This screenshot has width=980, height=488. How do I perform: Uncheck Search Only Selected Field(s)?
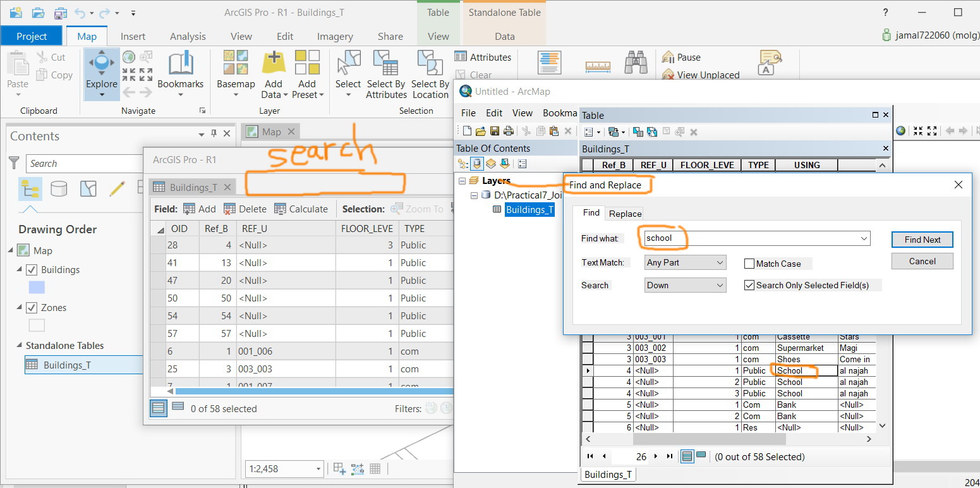pos(749,285)
